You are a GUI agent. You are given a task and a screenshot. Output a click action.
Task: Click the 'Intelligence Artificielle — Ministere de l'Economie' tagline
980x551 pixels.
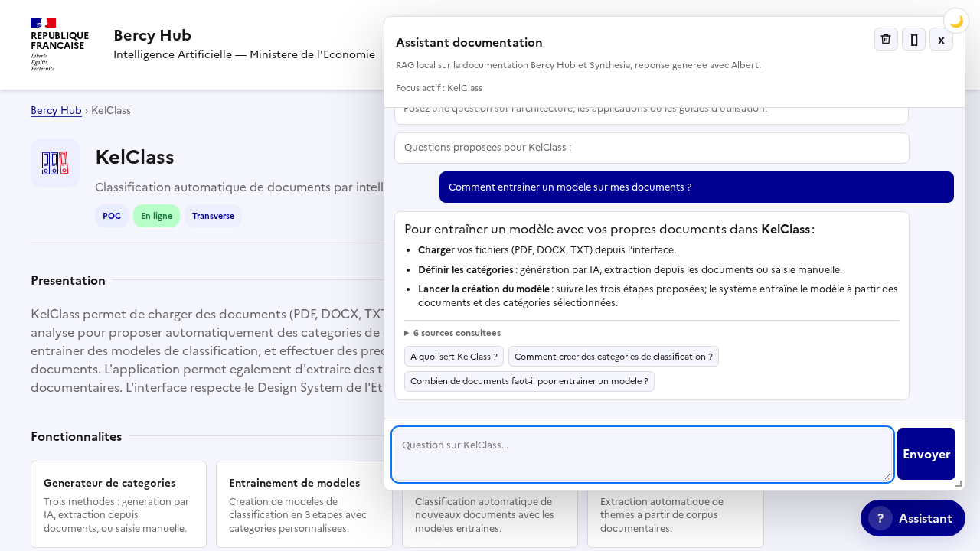[x=244, y=54]
